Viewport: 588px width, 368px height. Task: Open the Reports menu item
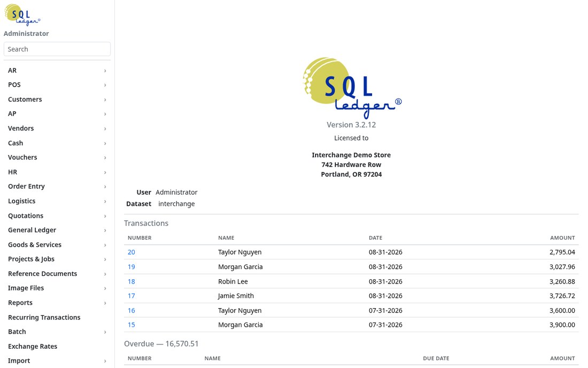click(x=57, y=303)
